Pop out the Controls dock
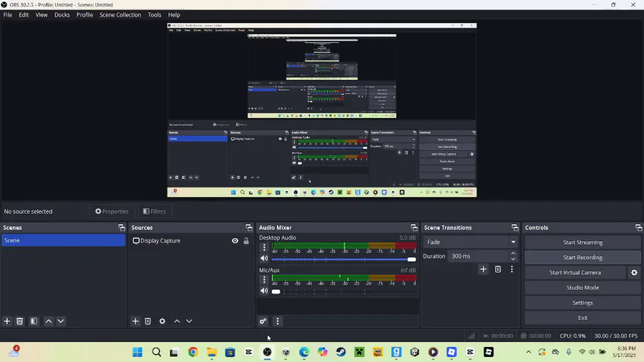 point(639,228)
